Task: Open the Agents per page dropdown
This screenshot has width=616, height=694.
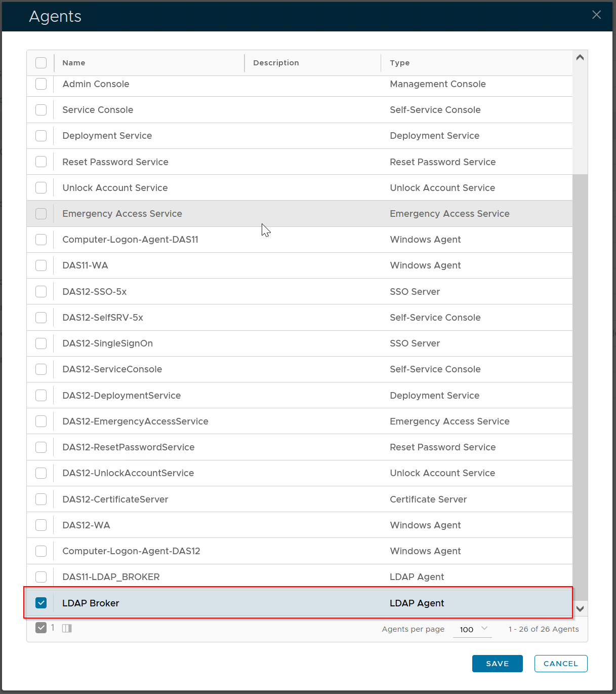Action: pyautogui.click(x=473, y=629)
